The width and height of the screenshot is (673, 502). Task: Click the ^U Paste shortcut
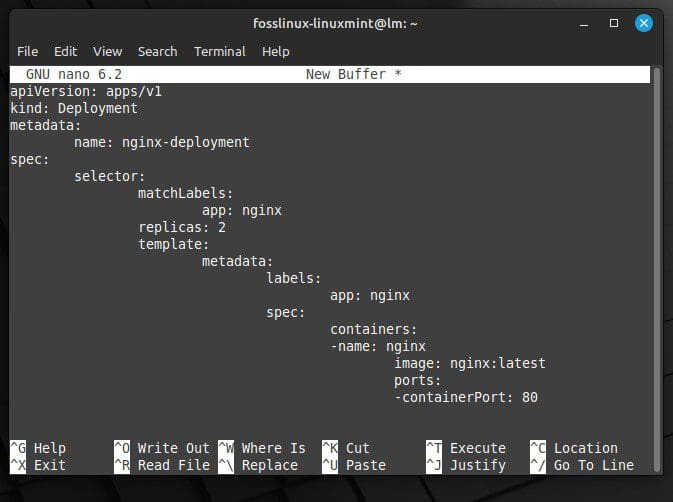click(354, 465)
